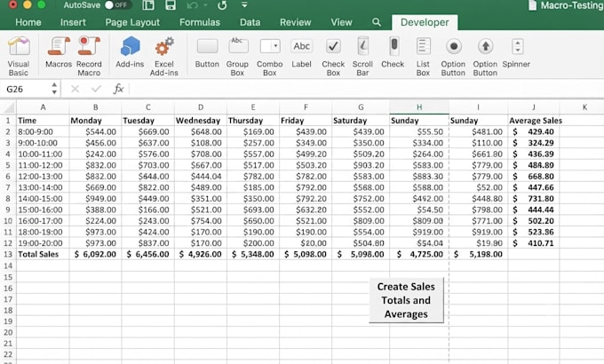Viewport: 604px width, 364px height.
Task: Click Create Sales Totals and Averages button
Action: 406,300
